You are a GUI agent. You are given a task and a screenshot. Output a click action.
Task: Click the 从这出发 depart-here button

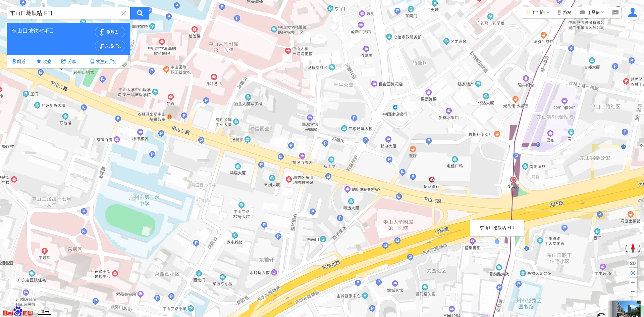coord(110,46)
